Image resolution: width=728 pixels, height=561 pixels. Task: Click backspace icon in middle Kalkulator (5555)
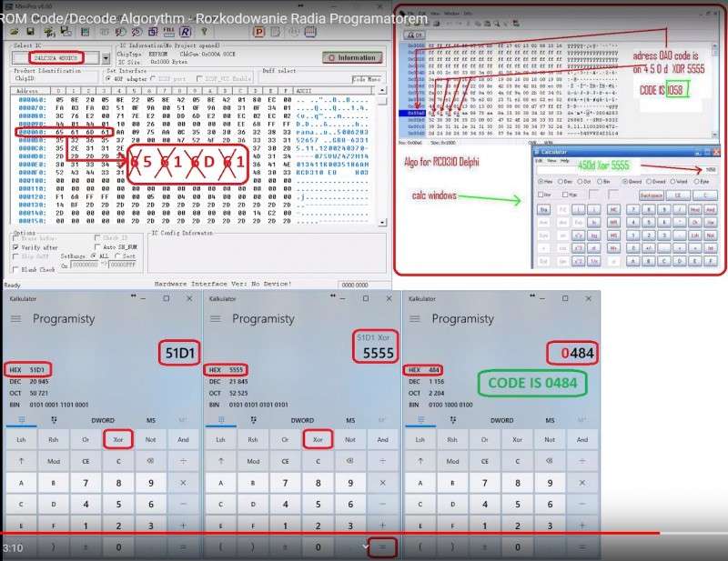tap(350, 461)
